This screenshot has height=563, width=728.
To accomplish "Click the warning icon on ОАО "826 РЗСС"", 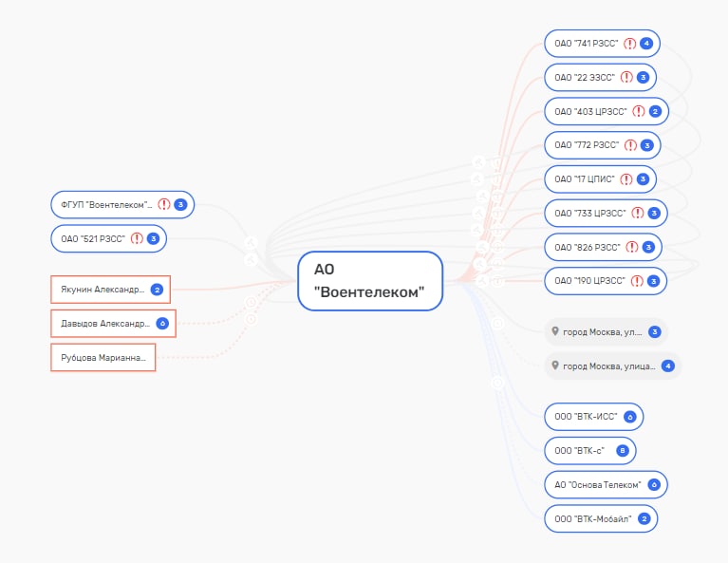I will pyautogui.click(x=632, y=247).
